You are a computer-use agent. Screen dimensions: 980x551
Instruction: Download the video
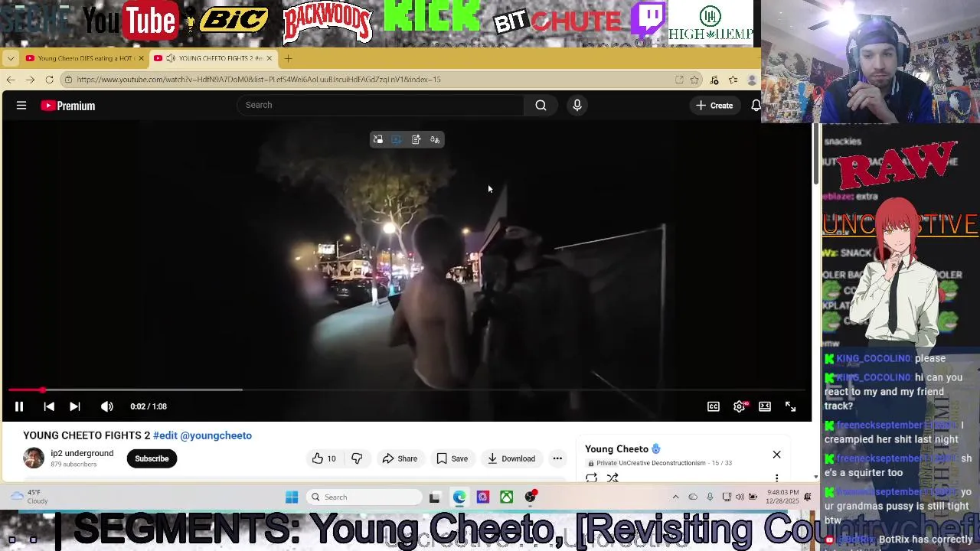(511, 458)
